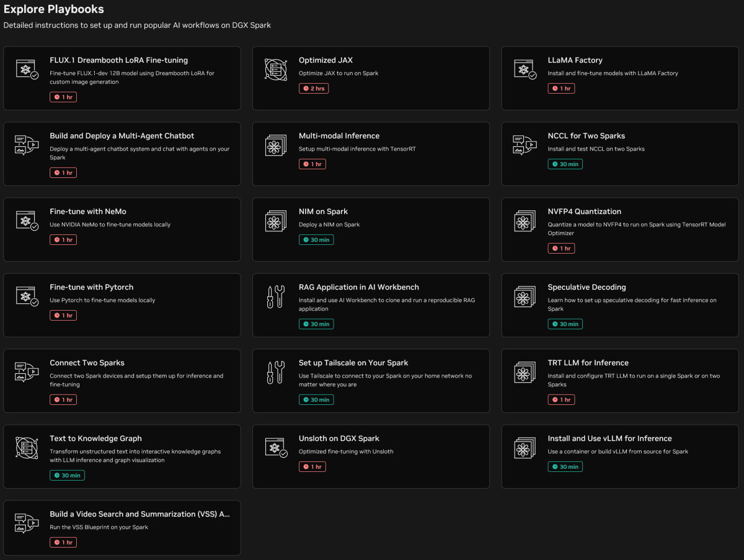Click the 2 hrs badge on Optimized JAX
This screenshot has width=744, height=560.
(314, 89)
